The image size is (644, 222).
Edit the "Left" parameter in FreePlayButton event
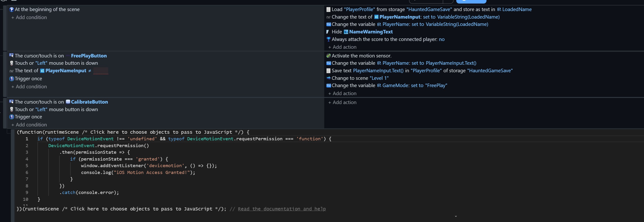[x=41, y=63]
